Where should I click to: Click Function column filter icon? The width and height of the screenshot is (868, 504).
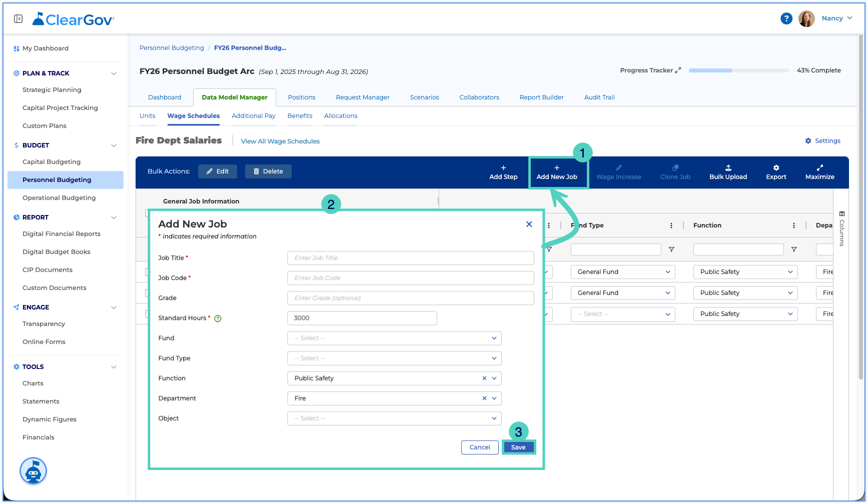pos(794,249)
